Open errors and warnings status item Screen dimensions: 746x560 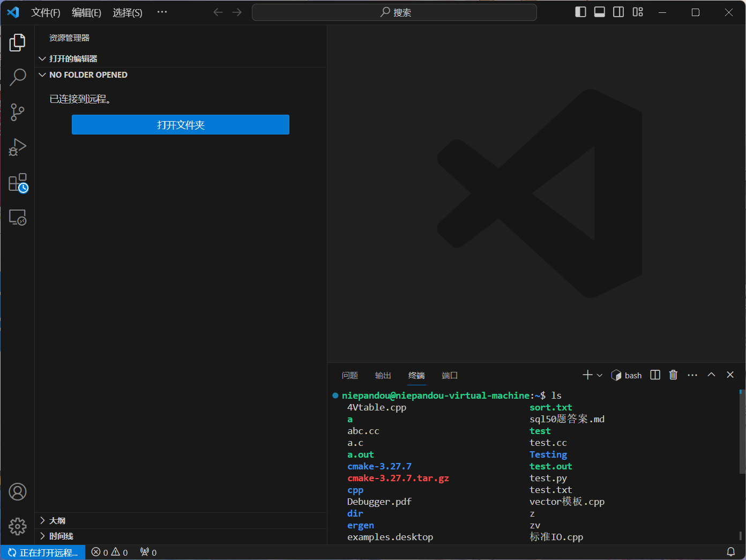(110, 552)
